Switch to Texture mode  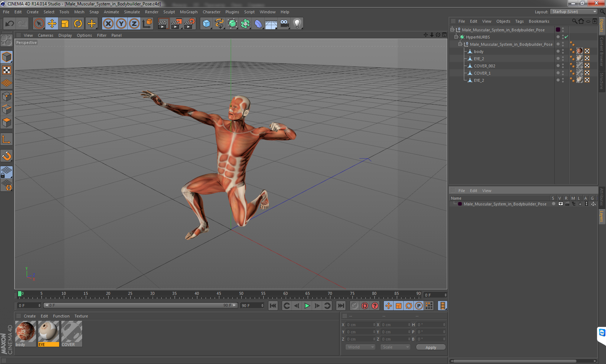click(6, 70)
